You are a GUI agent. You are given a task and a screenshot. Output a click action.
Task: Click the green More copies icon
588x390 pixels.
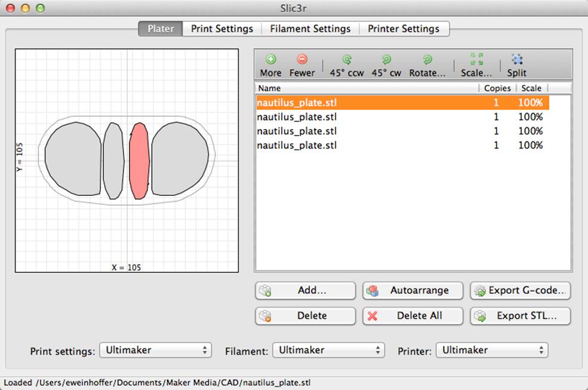(271, 59)
